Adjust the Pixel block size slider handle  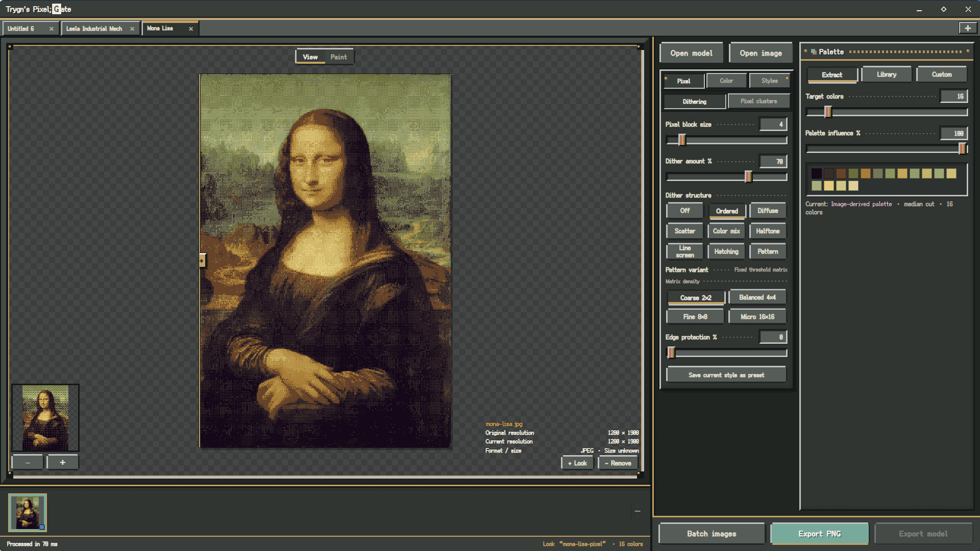click(x=681, y=140)
